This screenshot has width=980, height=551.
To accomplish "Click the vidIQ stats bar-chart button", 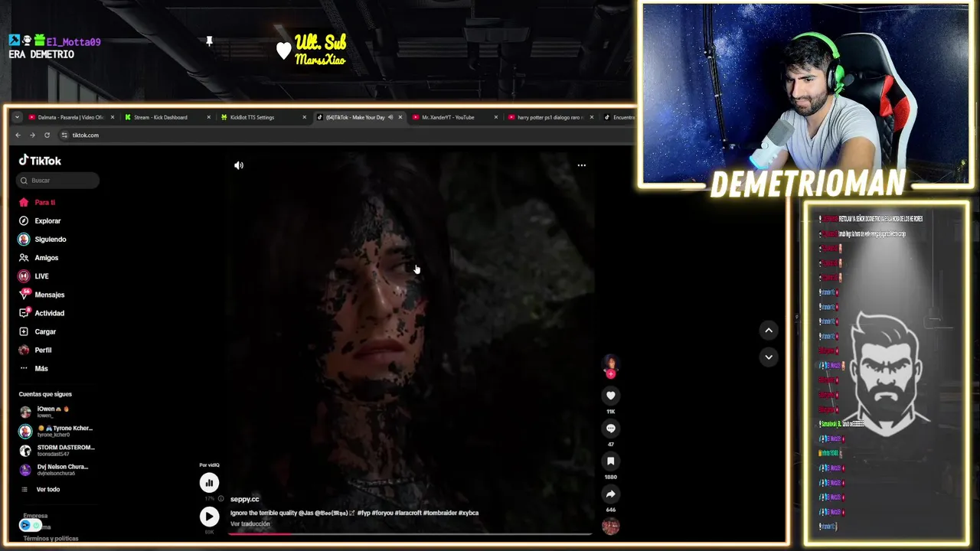I will 209,483.
